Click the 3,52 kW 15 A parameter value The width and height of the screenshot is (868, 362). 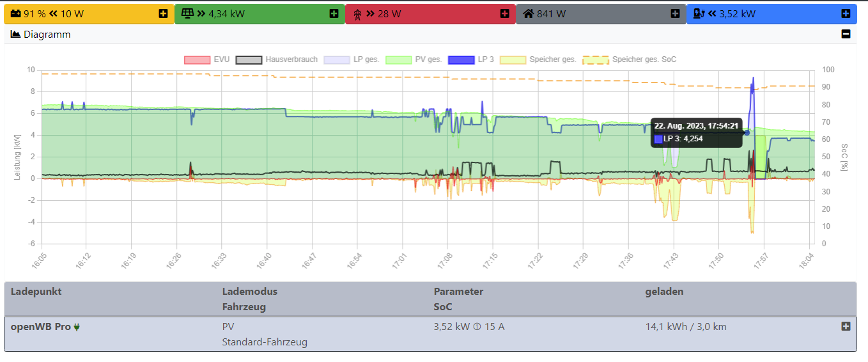tap(469, 326)
